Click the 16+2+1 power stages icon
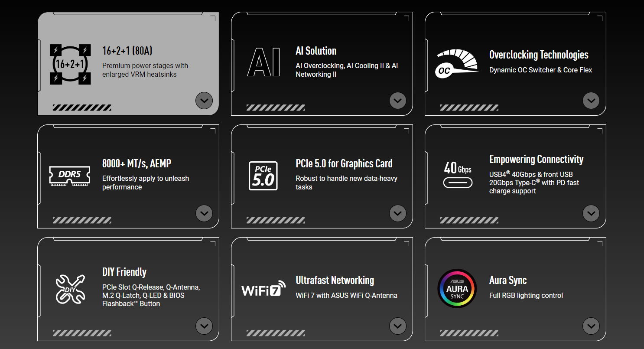The height and width of the screenshot is (349, 644). click(x=70, y=64)
